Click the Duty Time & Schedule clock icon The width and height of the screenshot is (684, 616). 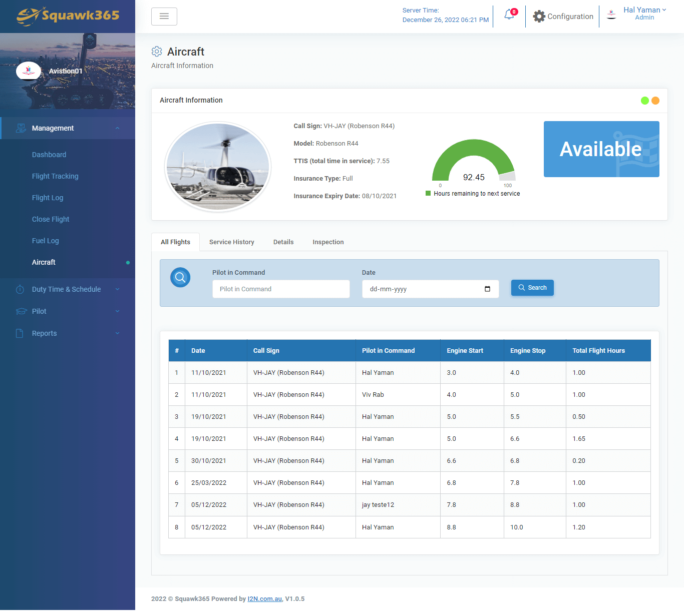[20, 289]
